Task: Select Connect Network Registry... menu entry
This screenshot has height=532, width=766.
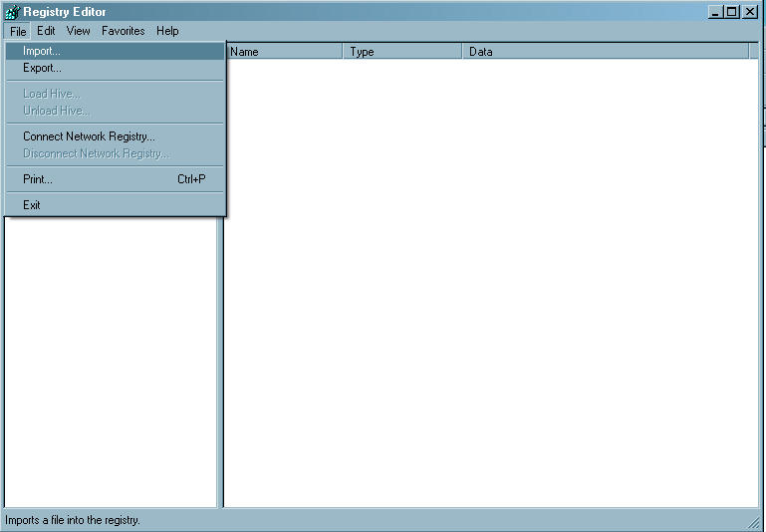Action: click(x=116, y=136)
